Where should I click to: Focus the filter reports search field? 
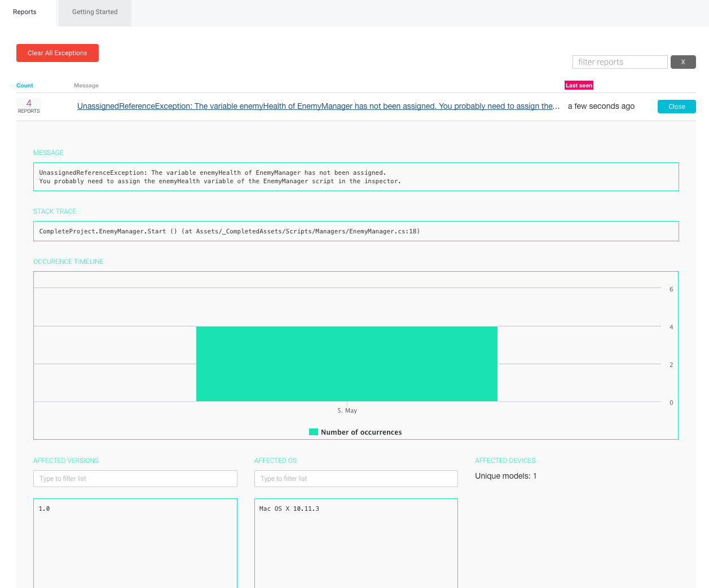(619, 62)
